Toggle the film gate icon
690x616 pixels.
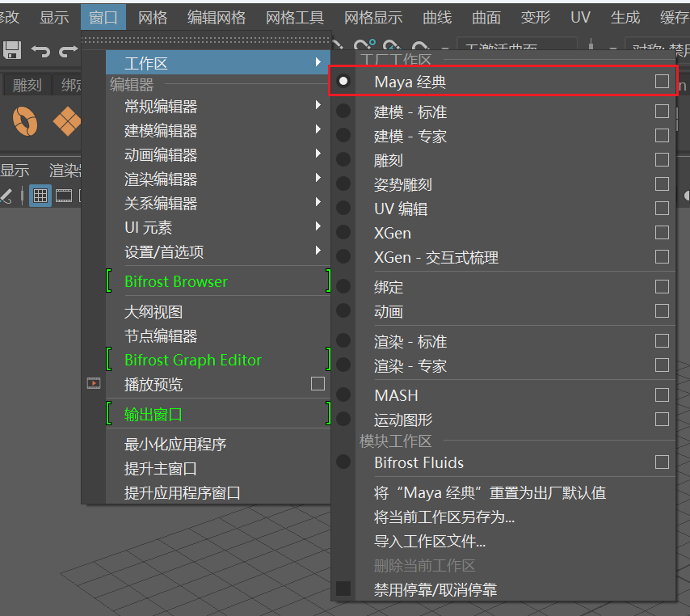[x=64, y=196]
